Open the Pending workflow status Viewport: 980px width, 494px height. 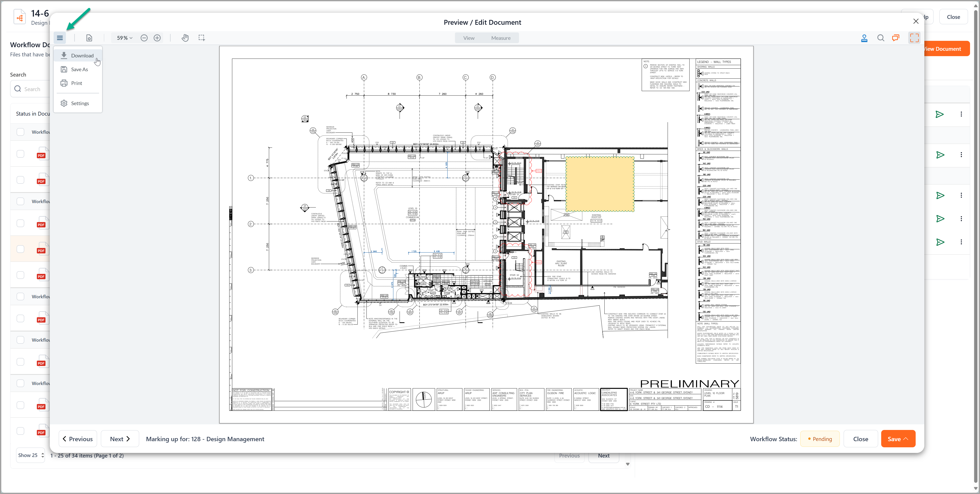820,439
